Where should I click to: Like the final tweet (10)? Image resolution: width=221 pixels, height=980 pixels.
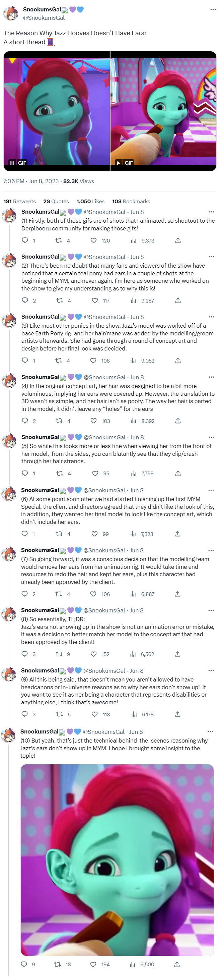pyautogui.click(x=93, y=964)
